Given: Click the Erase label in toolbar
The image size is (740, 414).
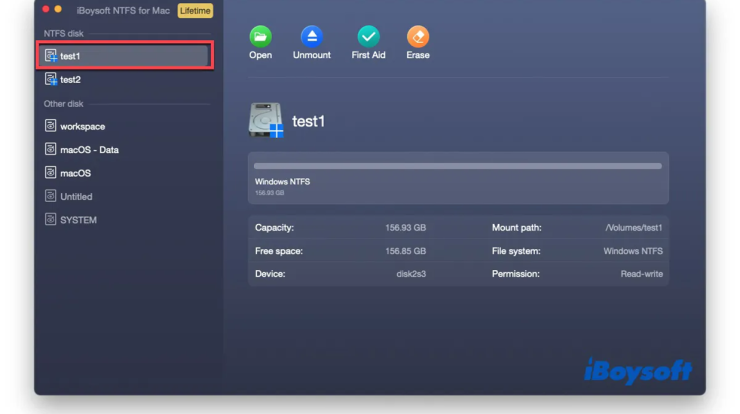Looking at the screenshot, I should point(418,55).
